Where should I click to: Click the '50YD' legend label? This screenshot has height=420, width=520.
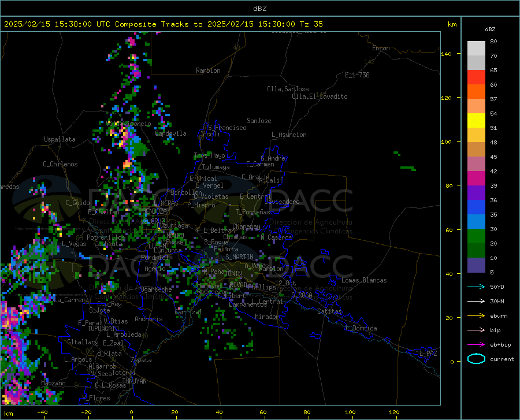tap(497, 287)
